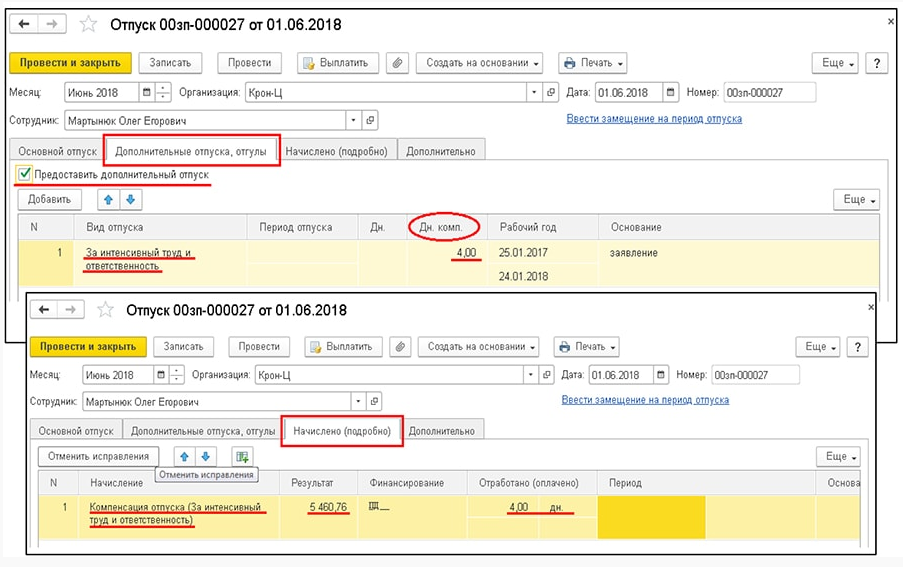
Task: Click Провести button in lower window
Action: 259,347
